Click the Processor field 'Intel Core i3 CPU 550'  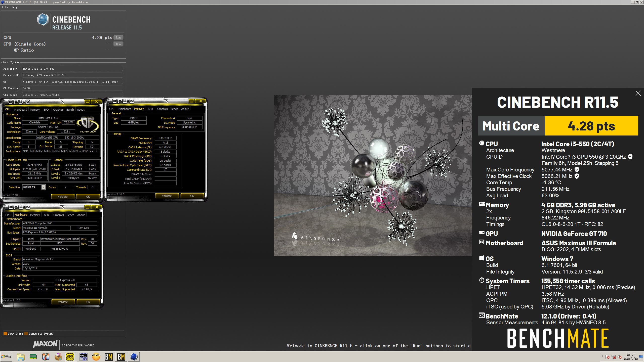tap(73, 69)
